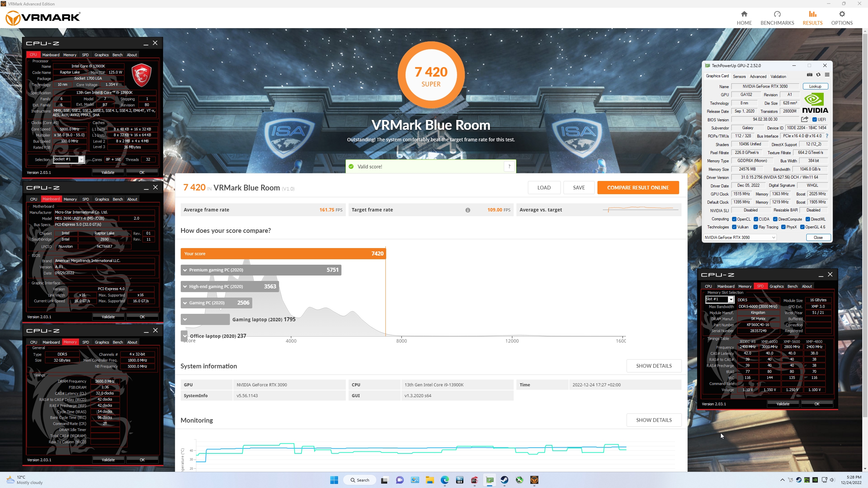
Task: Click the Close button in GPU-Z
Action: [x=818, y=238]
